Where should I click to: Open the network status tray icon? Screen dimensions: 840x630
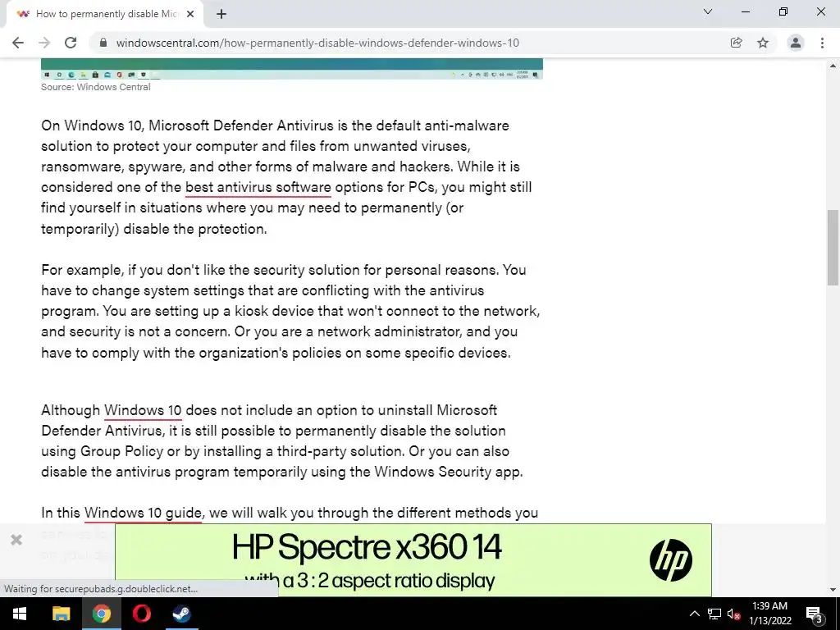(x=714, y=614)
